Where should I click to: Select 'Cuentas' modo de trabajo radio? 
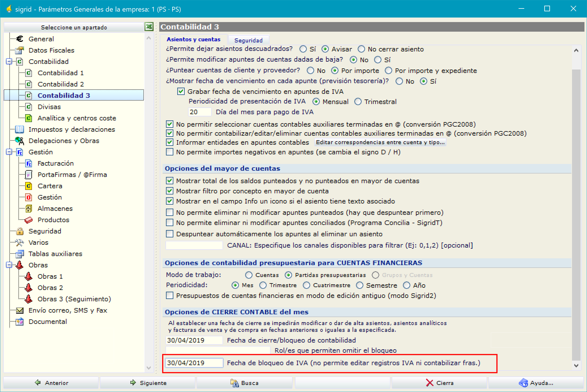click(249, 275)
